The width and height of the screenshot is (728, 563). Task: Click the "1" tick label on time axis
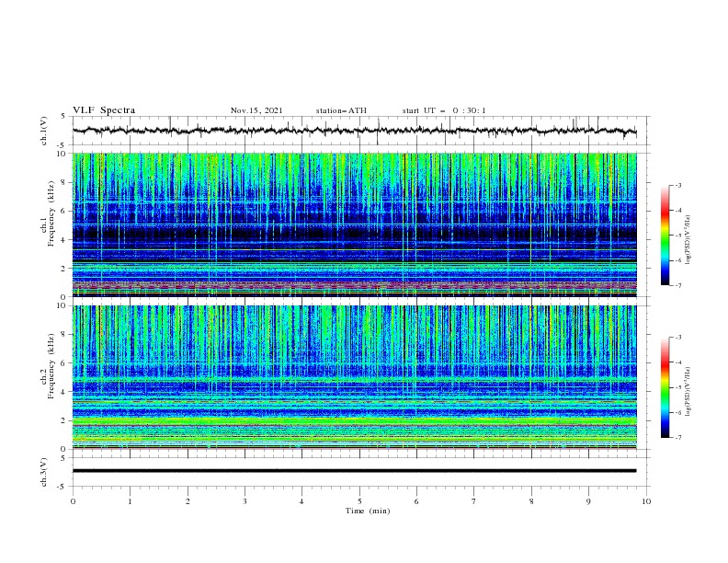130,501
